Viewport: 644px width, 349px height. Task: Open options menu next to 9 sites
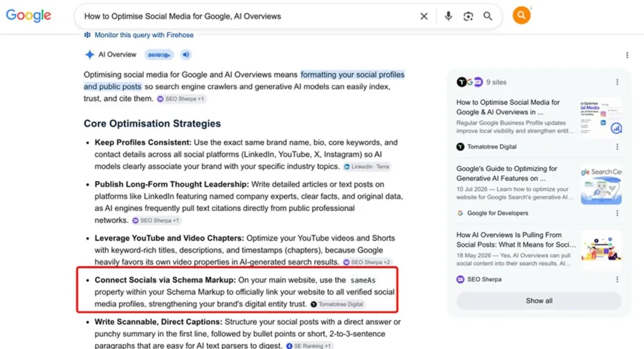[x=617, y=82]
